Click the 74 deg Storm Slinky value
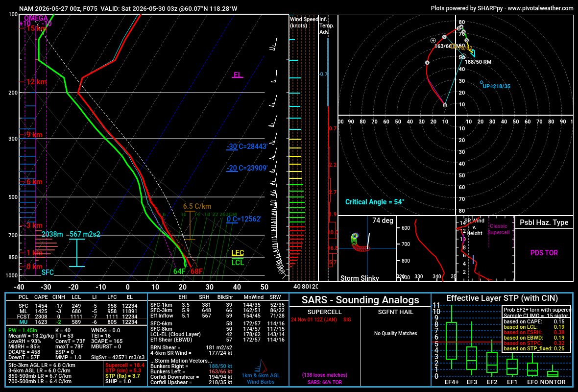 383,220
